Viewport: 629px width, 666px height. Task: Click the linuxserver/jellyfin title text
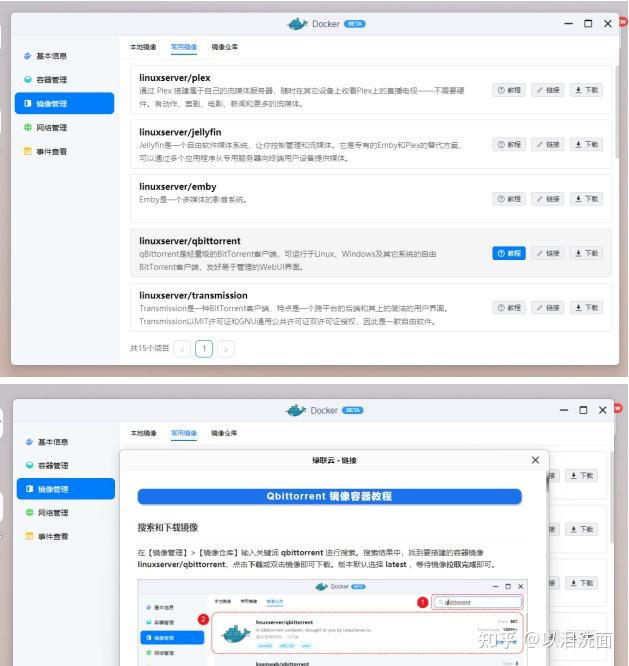pyautogui.click(x=180, y=132)
